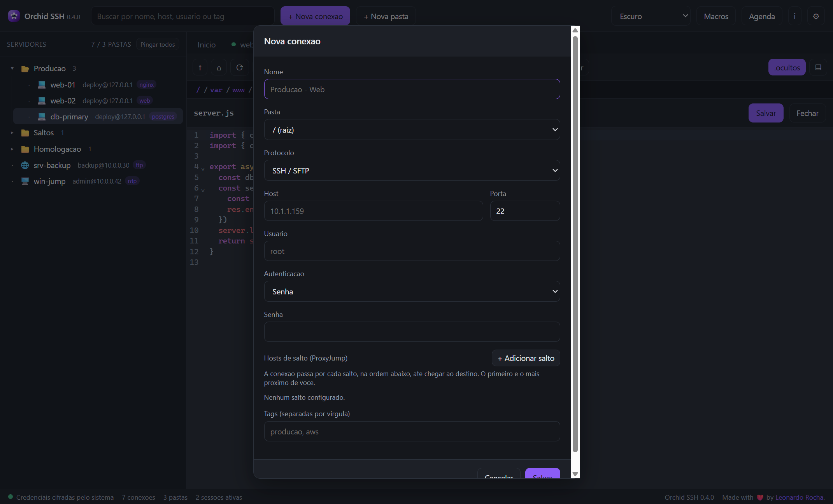The height and width of the screenshot is (504, 833).
Task: Click the db-primary server icon
Action: pyautogui.click(x=42, y=117)
